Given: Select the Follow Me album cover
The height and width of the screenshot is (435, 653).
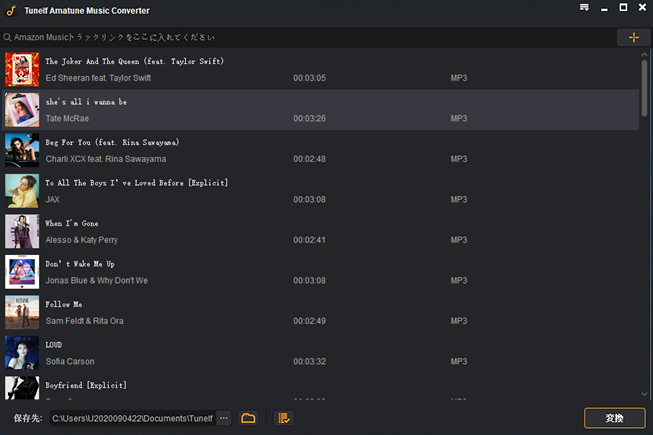Looking at the screenshot, I should 22,312.
